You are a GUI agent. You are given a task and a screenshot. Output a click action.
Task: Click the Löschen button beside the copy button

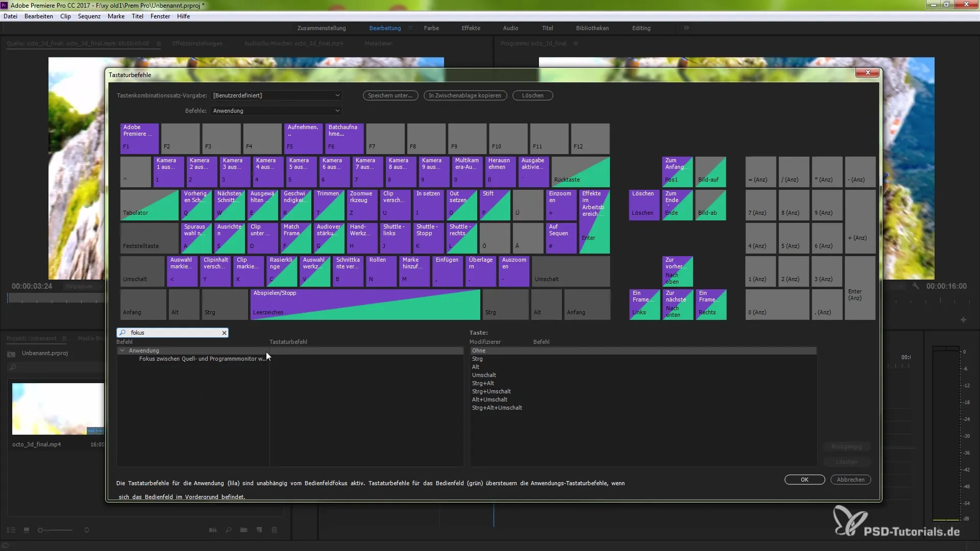pyautogui.click(x=533, y=95)
